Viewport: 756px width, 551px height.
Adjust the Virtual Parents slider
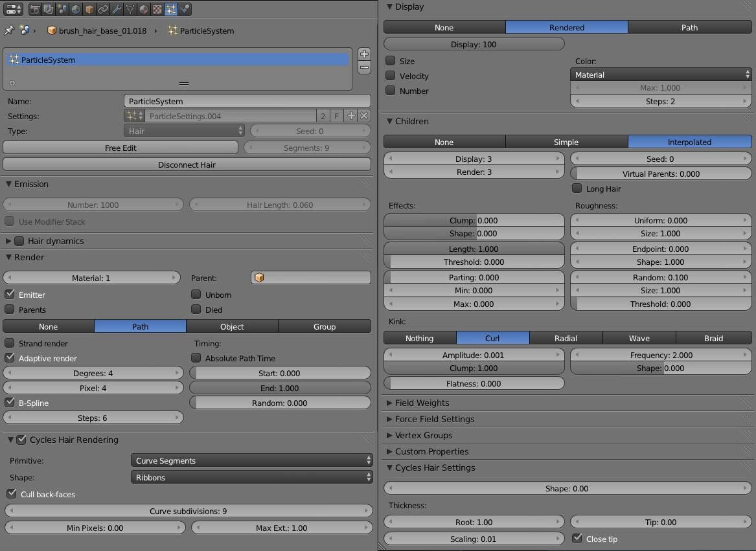(x=661, y=174)
